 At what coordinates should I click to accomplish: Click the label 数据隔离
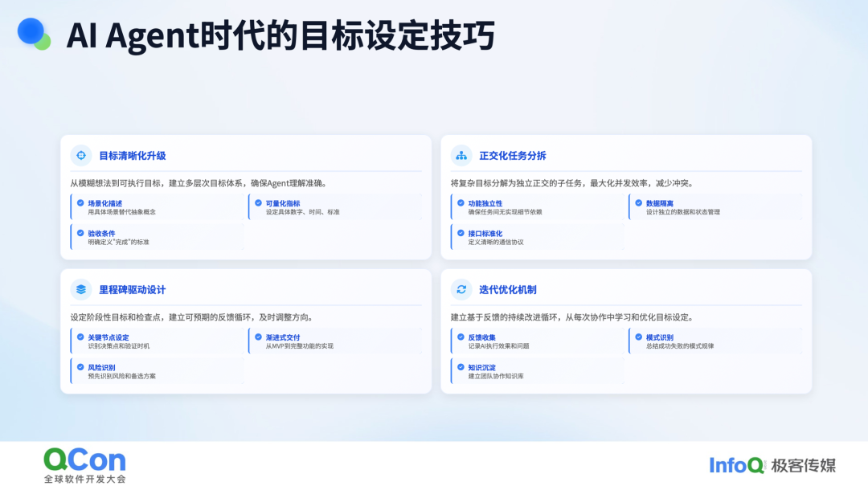(660, 203)
